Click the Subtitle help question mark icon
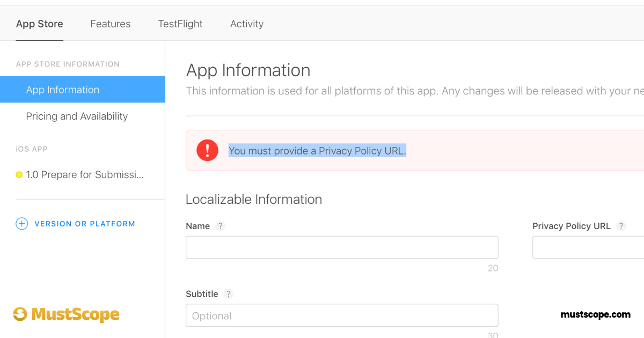The height and width of the screenshot is (338, 644). 229,294
